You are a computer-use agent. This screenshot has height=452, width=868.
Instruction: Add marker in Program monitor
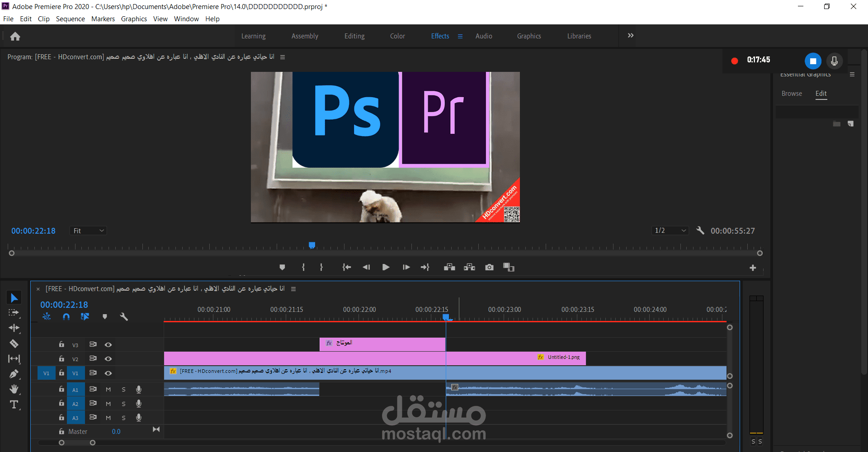click(282, 267)
